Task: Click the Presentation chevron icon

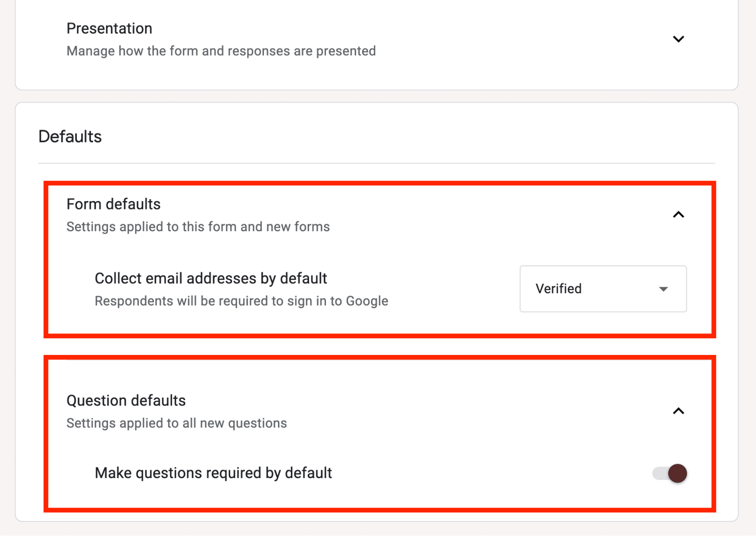Action: 679,39
